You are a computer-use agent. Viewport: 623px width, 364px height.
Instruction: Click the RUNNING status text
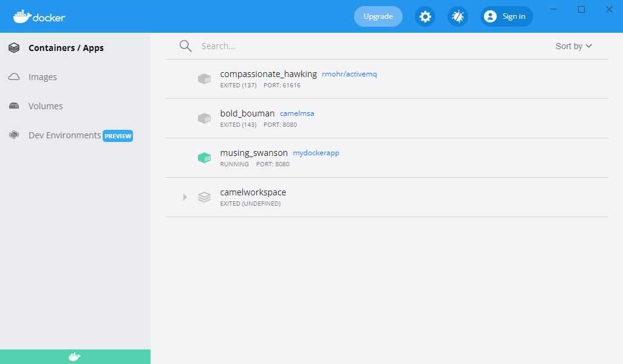click(x=234, y=164)
